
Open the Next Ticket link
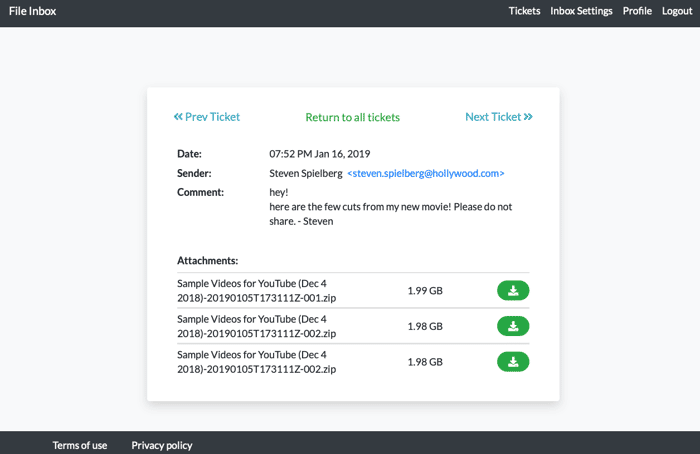(x=499, y=117)
